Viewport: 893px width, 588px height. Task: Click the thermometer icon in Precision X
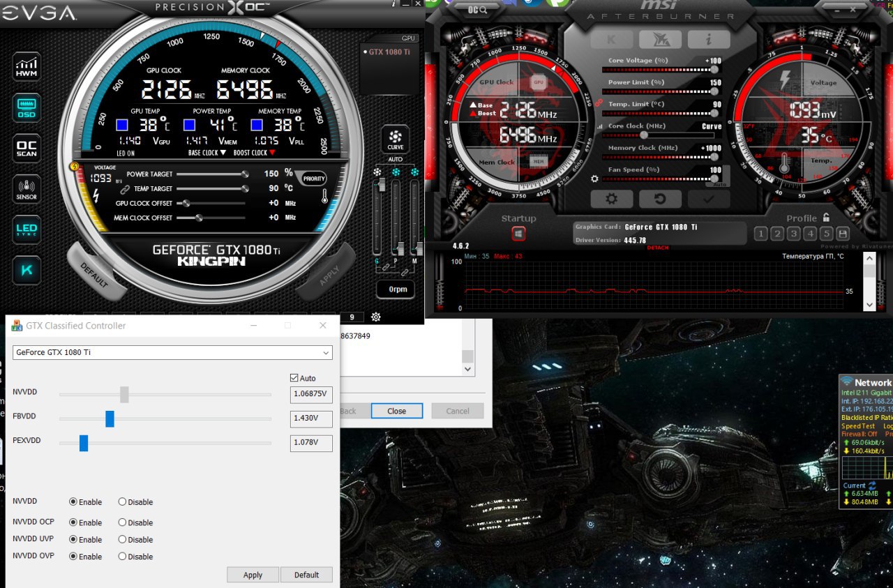pyautogui.click(x=324, y=196)
